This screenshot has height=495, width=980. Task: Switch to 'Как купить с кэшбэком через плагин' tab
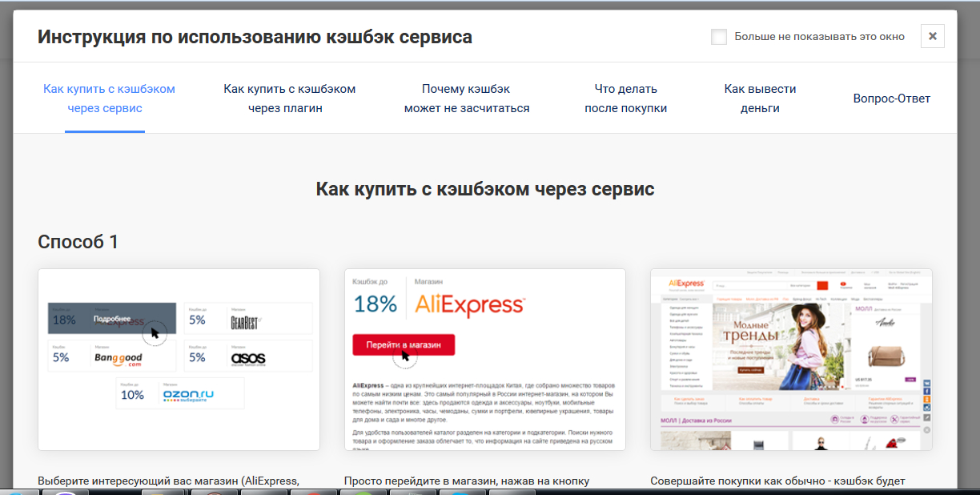290,99
